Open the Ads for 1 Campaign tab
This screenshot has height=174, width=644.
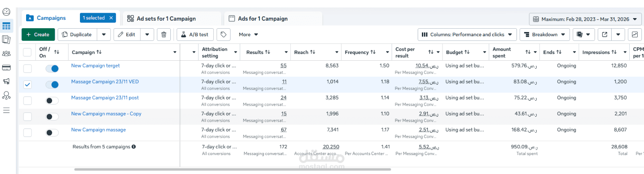(x=262, y=19)
